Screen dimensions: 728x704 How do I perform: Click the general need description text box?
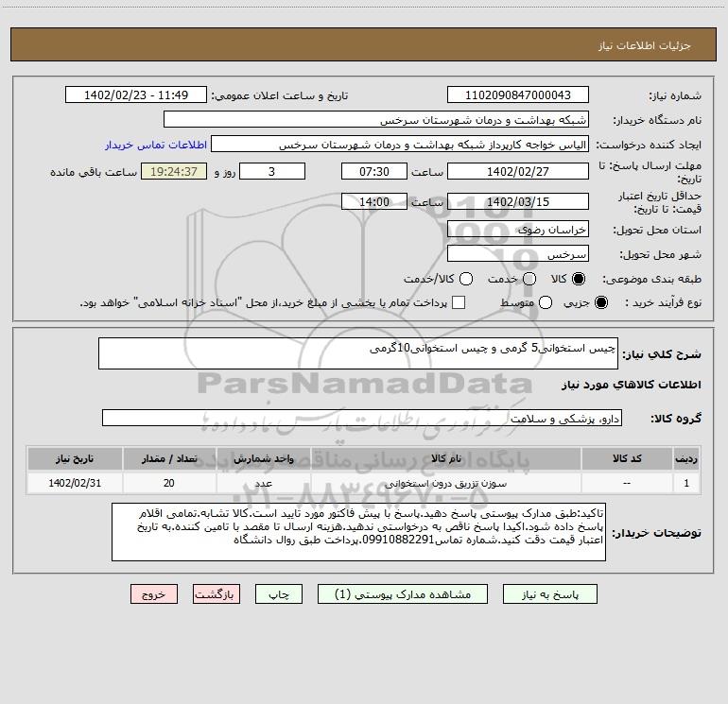358,353
